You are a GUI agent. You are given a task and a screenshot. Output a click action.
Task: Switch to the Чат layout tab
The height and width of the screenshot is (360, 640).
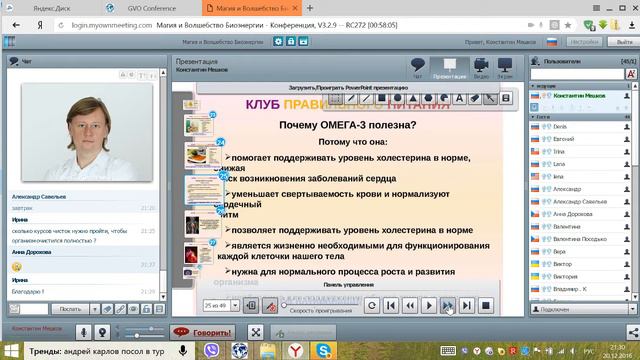tap(418, 68)
